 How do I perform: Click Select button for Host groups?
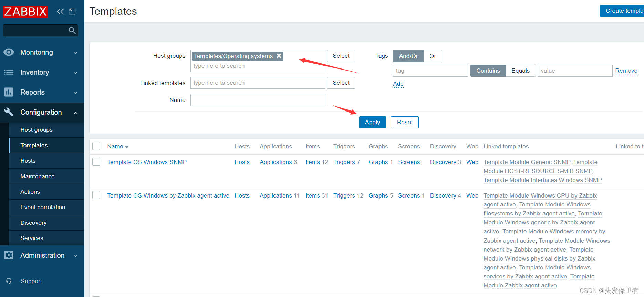click(x=341, y=56)
